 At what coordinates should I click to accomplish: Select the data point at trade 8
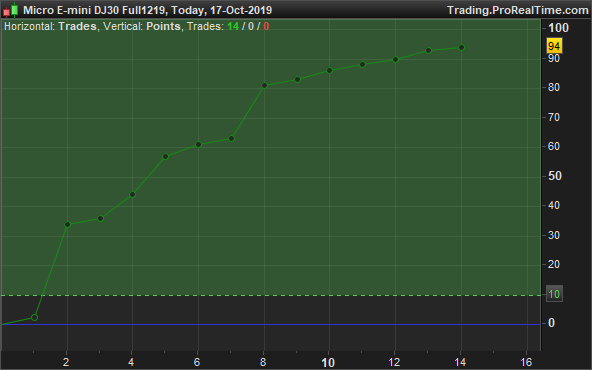click(264, 86)
